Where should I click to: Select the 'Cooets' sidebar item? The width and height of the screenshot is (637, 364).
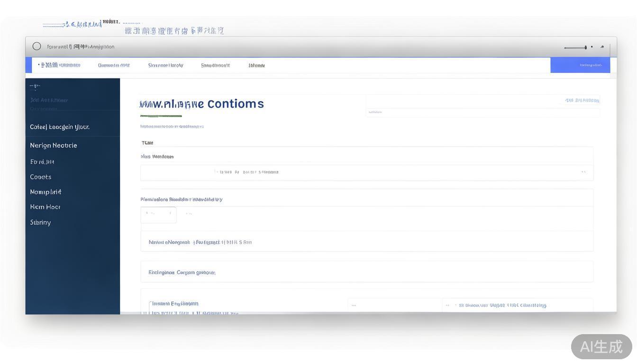coord(41,177)
